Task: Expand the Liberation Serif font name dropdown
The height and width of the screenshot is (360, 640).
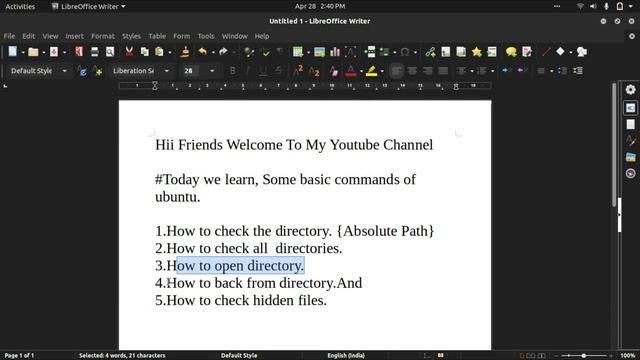Action: point(167,71)
